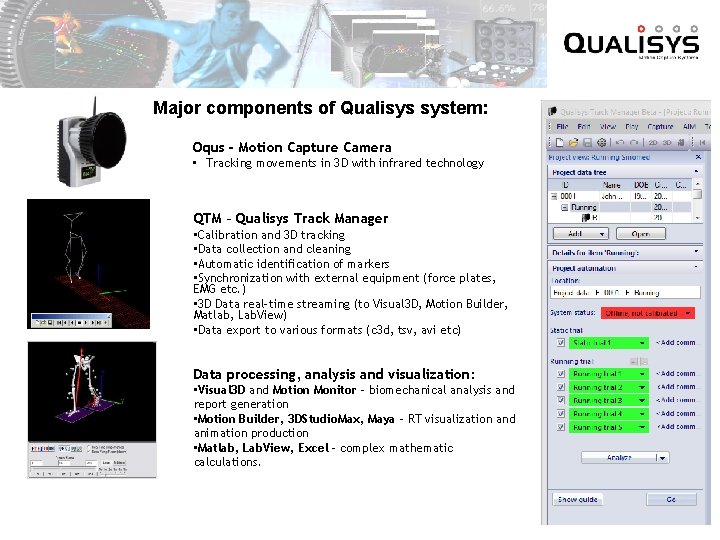Open the File menu
This screenshot has width=720, height=540.
click(x=562, y=126)
